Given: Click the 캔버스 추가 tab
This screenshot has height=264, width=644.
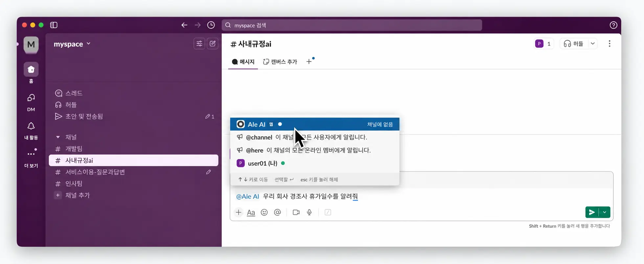Looking at the screenshot, I should tap(280, 62).
